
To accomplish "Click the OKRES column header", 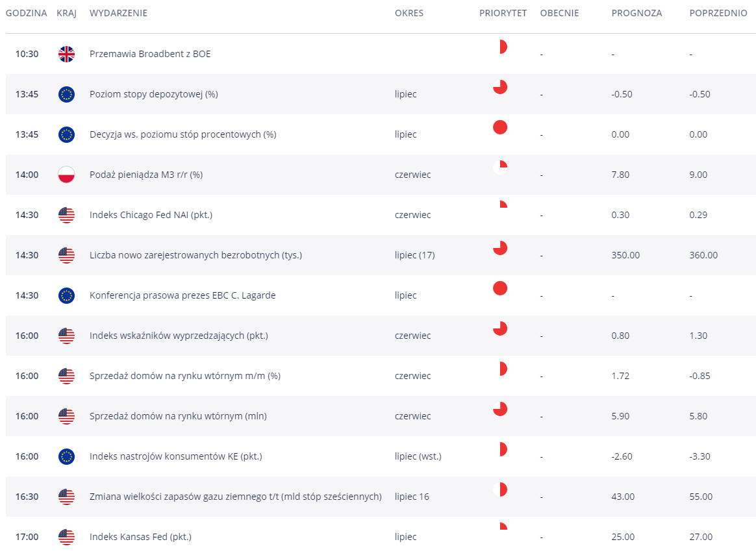I will [x=409, y=14].
